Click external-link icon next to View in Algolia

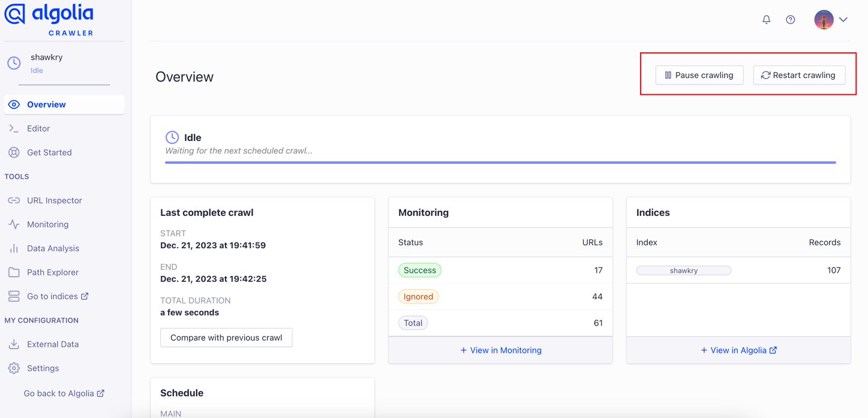tap(773, 350)
